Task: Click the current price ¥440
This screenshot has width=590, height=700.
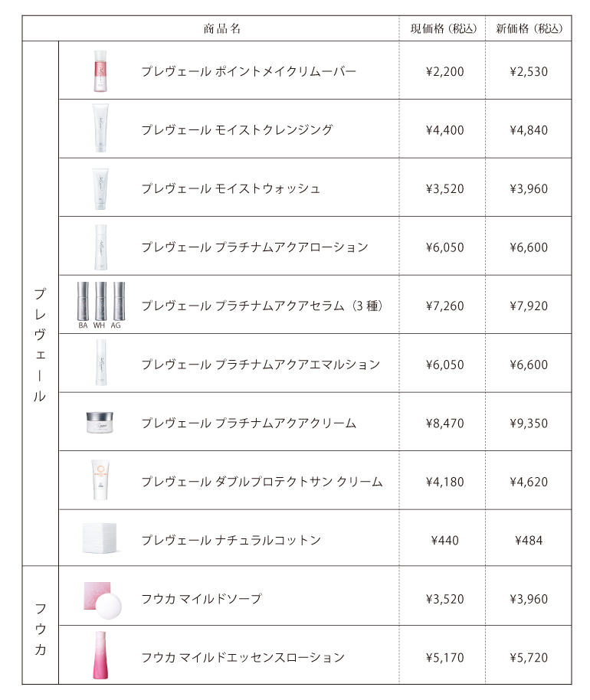Action: [x=445, y=540]
